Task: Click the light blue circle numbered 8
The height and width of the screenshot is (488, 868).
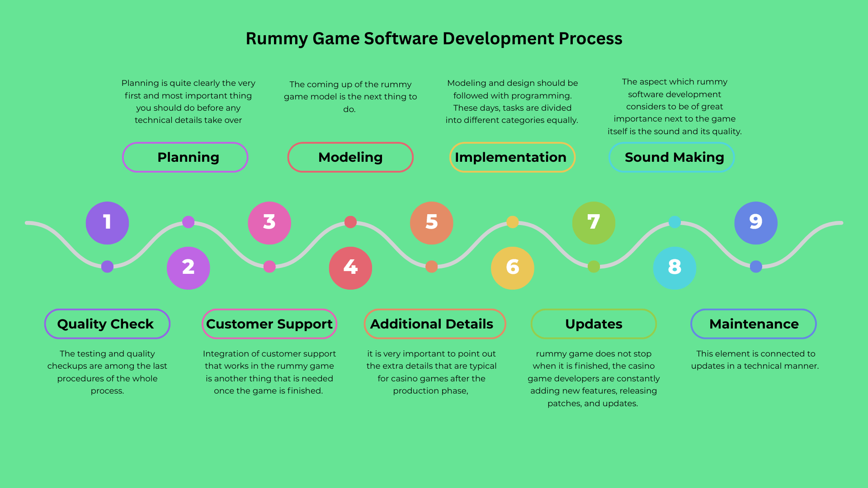Action: 675,268
